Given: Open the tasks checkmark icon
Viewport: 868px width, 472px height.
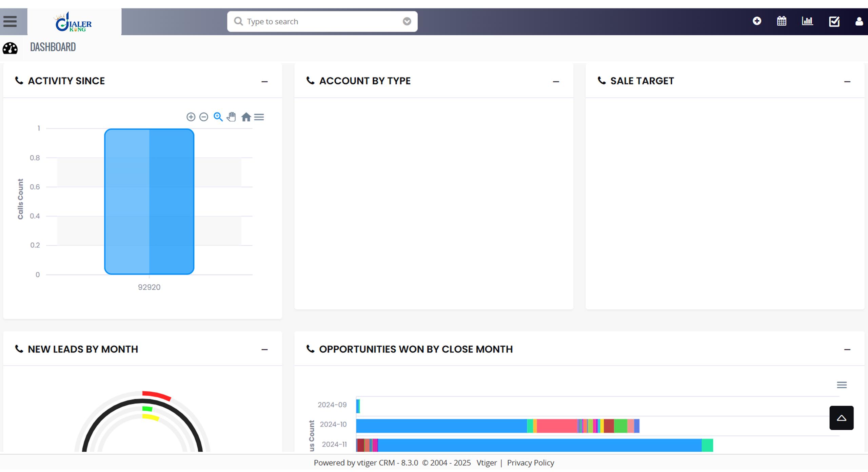Looking at the screenshot, I should [834, 21].
